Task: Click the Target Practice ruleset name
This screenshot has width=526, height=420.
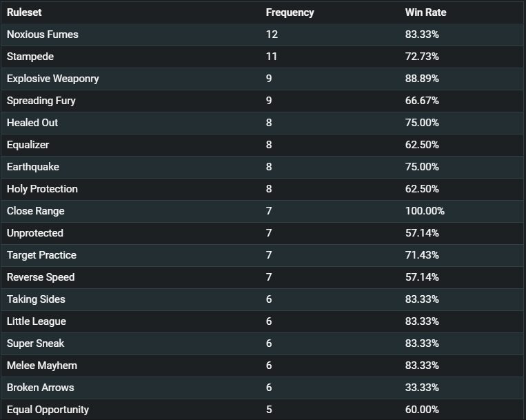Action: coord(41,255)
